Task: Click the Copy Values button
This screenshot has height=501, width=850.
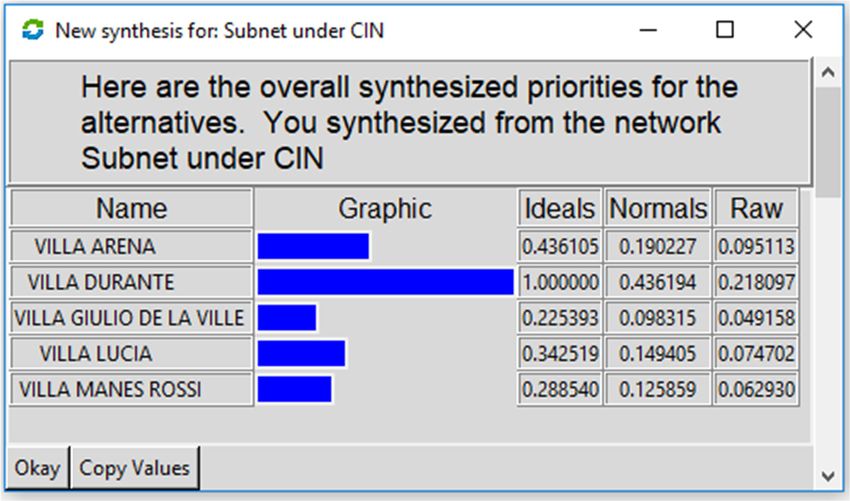Action: [134, 467]
